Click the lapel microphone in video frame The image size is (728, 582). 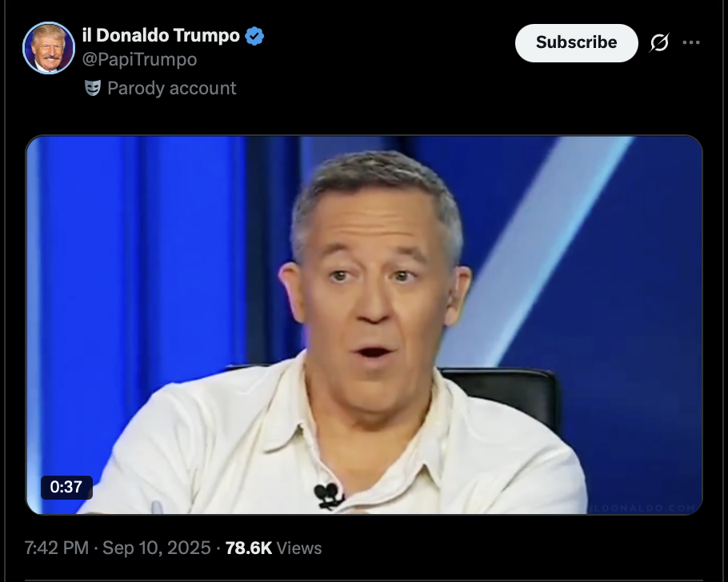[328, 496]
